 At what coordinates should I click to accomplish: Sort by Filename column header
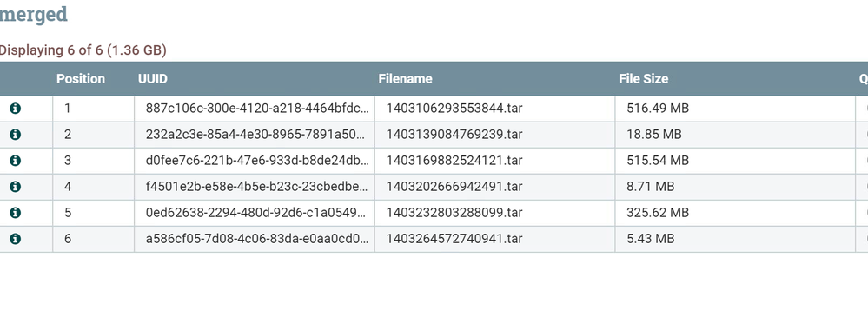(405, 79)
